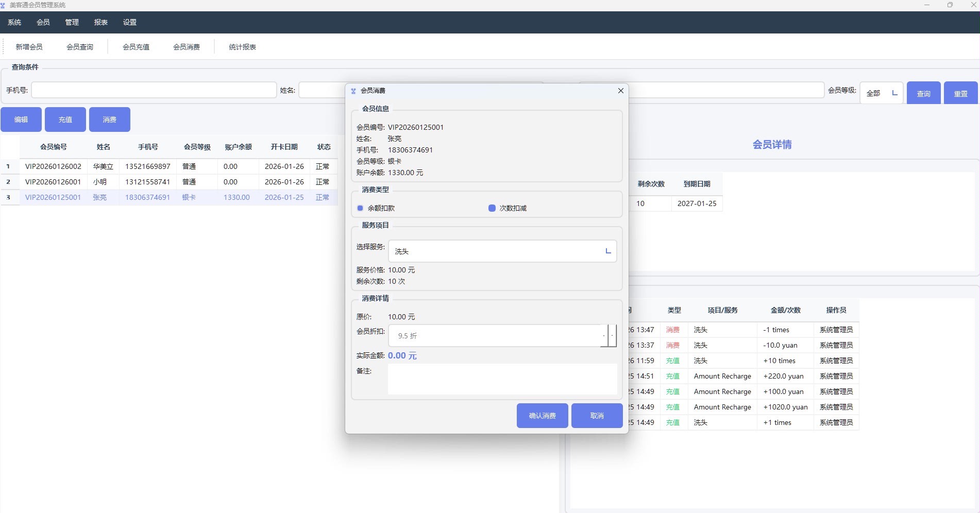Click the blue 充值 button above the table
Screen dimensions: 980x513
[x=65, y=119]
